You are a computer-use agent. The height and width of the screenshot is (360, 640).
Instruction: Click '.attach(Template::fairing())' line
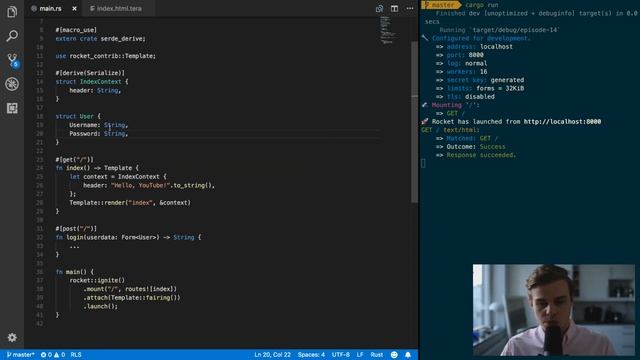(131, 298)
